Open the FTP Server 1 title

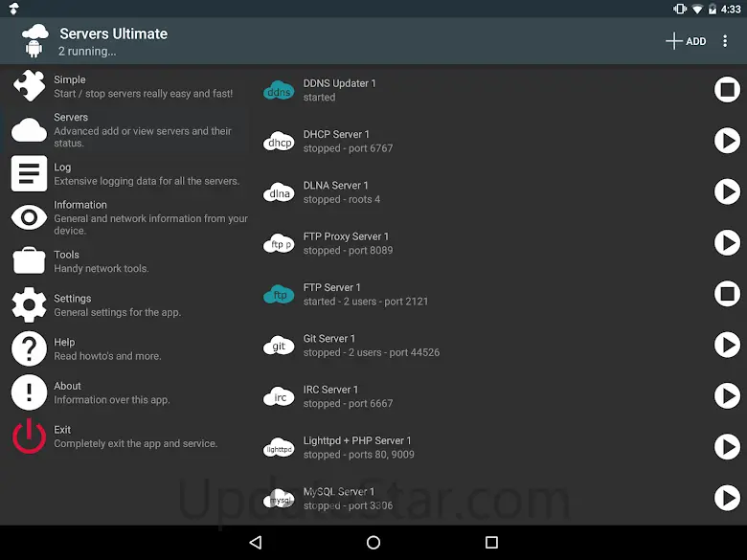coord(331,287)
